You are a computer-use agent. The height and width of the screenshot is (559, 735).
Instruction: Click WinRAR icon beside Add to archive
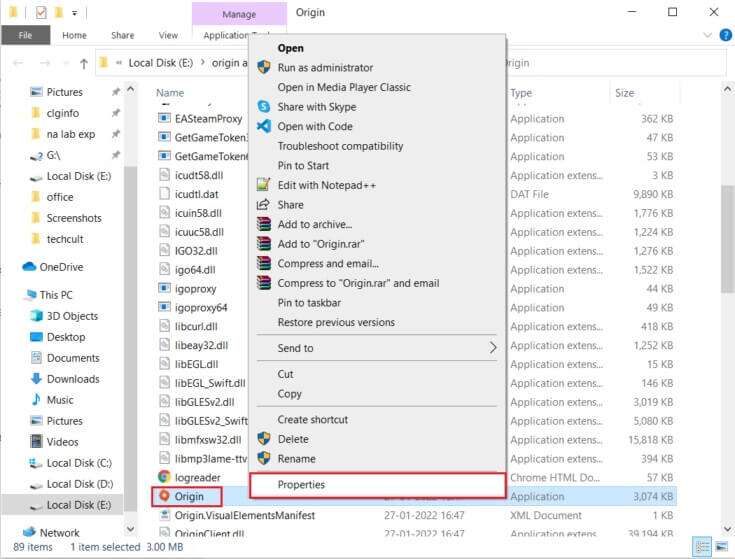[264, 224]
